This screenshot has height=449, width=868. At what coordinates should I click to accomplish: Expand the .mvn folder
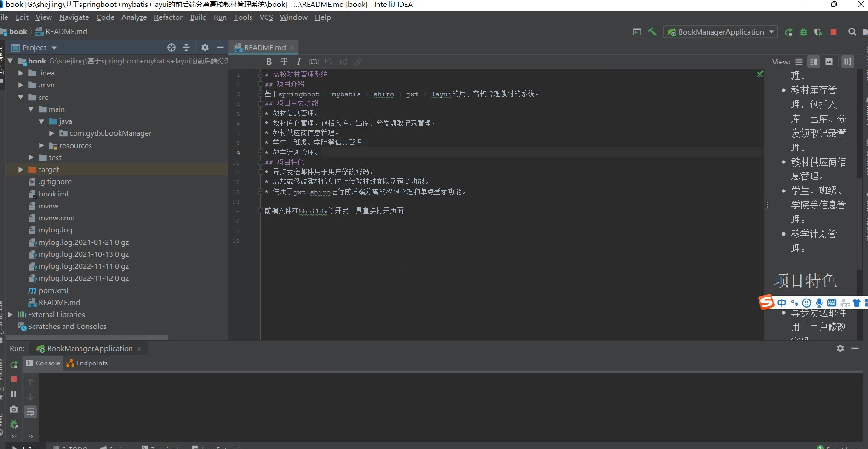(x=21, y=85)
